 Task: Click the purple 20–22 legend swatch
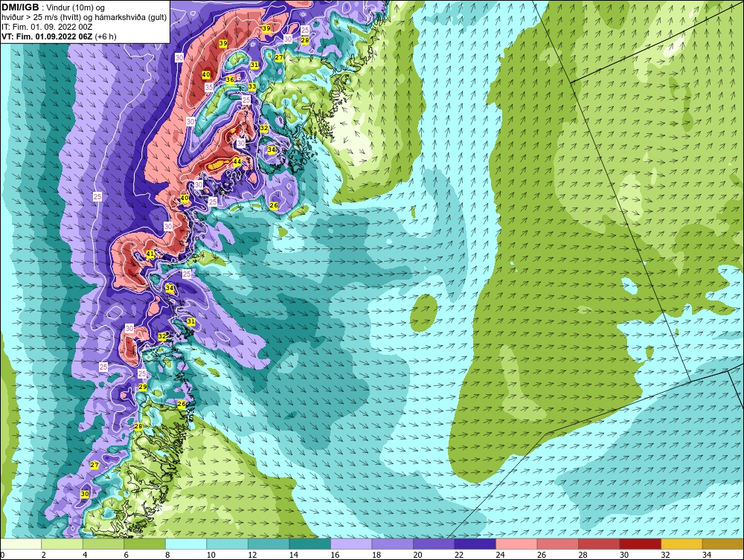[434, 544]
